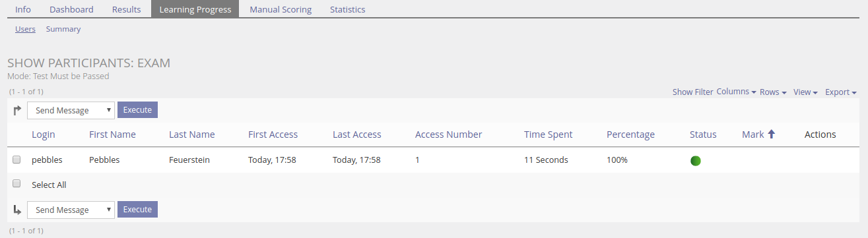The image size is (868, 238).
Task: Click the green passed status indicator
Action: tap(695, 160)
